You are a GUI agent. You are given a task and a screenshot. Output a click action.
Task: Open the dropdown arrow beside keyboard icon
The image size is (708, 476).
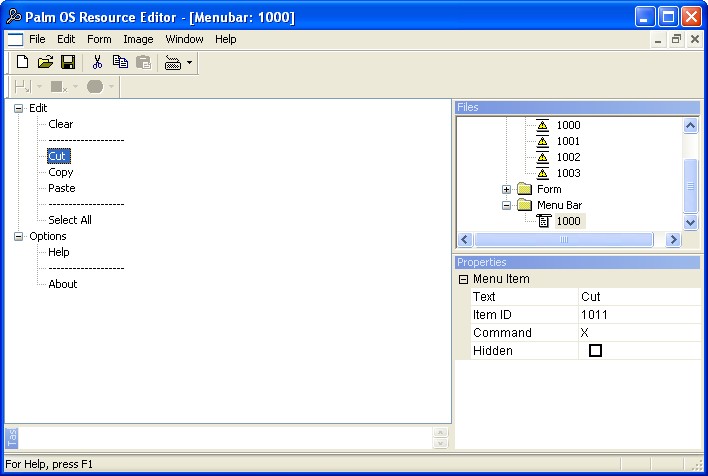189,62
